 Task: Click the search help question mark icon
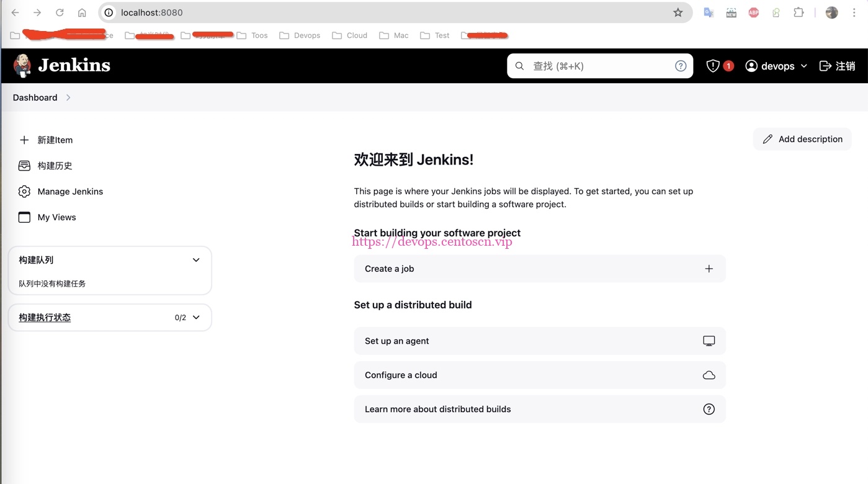coord(680,65)
